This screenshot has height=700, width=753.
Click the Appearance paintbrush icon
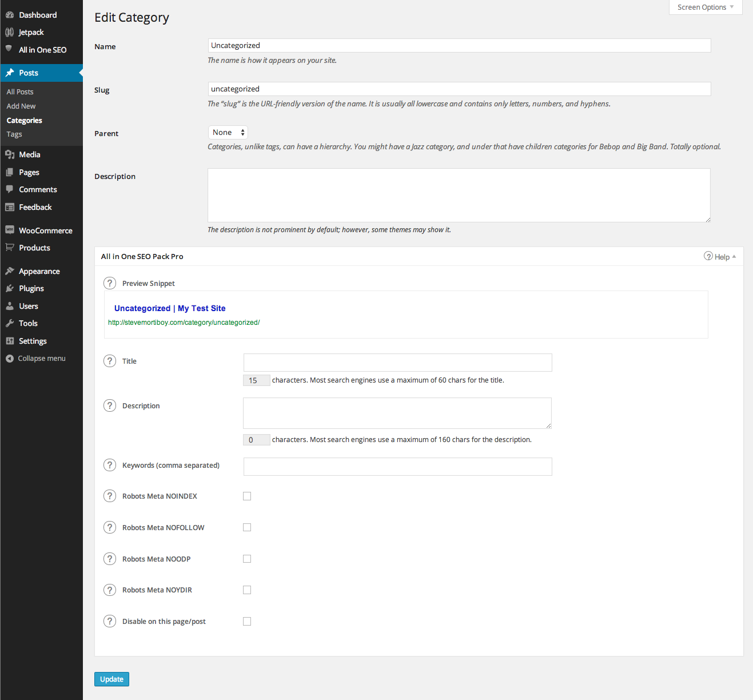pyautogui.click(x=10, y=271)
